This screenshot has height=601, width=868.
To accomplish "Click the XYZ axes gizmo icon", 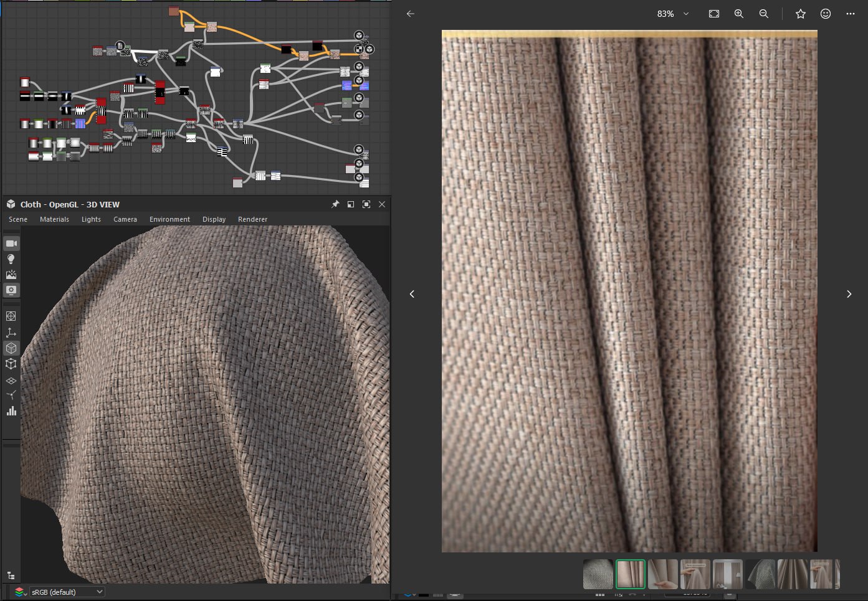I will click(x=11, y=333).
